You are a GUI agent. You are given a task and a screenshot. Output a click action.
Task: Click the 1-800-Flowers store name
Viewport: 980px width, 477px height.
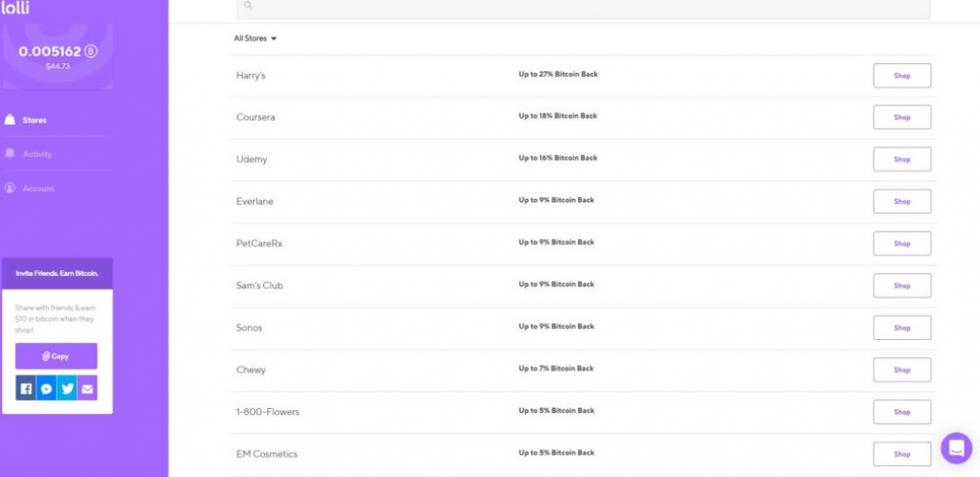click(x=268, y=412)
